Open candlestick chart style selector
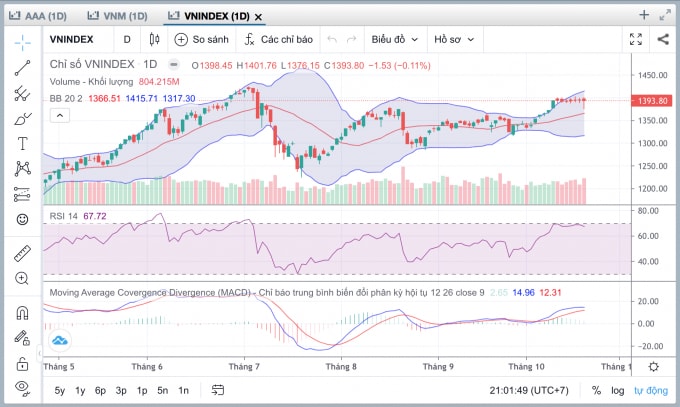The width and height of the screenshot is (680, 407). click(154, 39)
